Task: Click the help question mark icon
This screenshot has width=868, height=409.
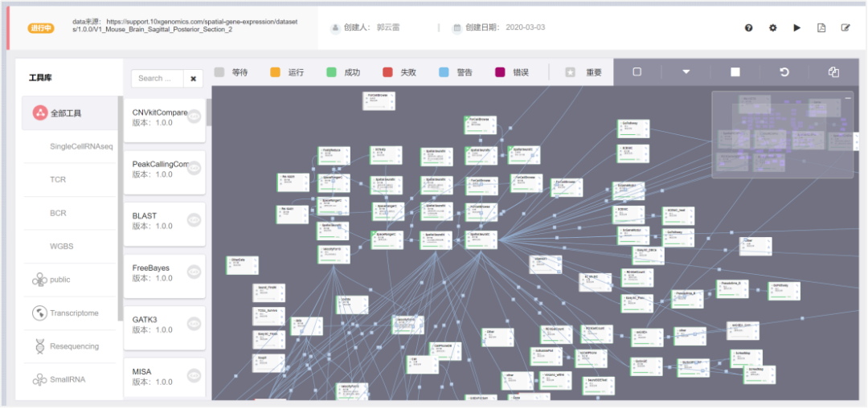Action: coord(749,27)
